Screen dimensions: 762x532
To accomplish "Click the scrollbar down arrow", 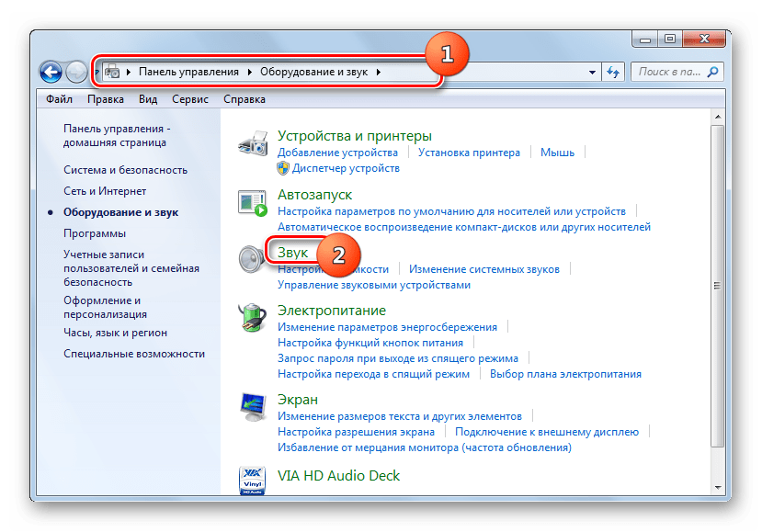I will click(x=717, y=487).
